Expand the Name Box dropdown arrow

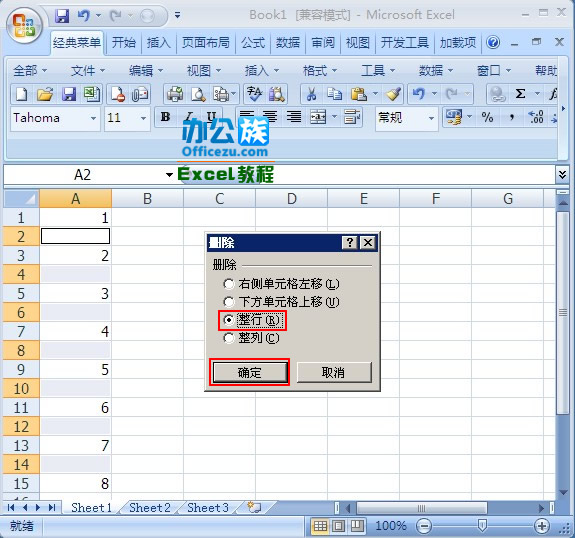click(169, 175)
